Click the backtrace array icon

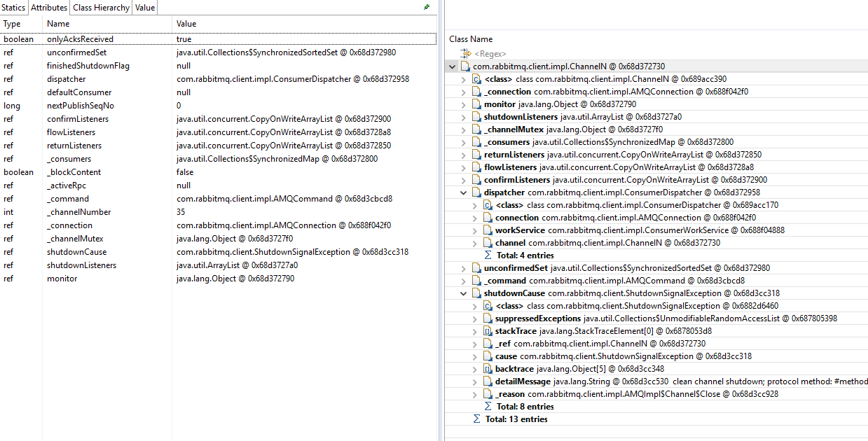(488, 369)
